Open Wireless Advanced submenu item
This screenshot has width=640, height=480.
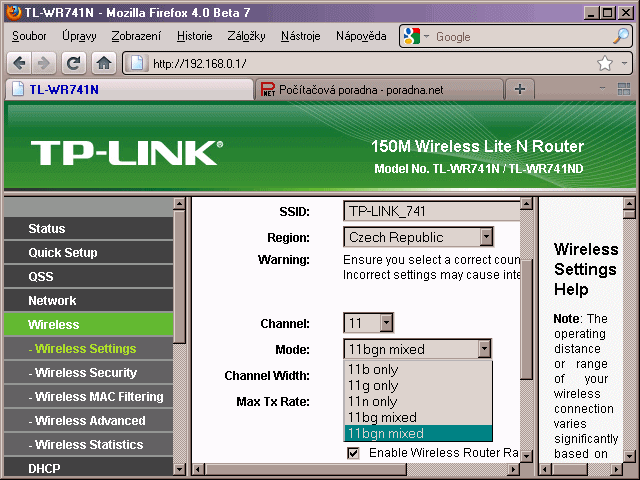tap(89, 421)
